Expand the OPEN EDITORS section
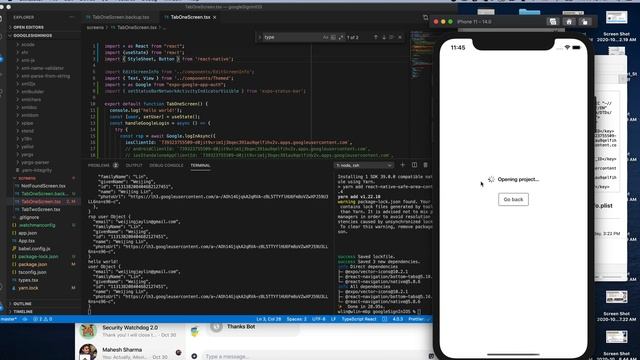 (28, 27)
